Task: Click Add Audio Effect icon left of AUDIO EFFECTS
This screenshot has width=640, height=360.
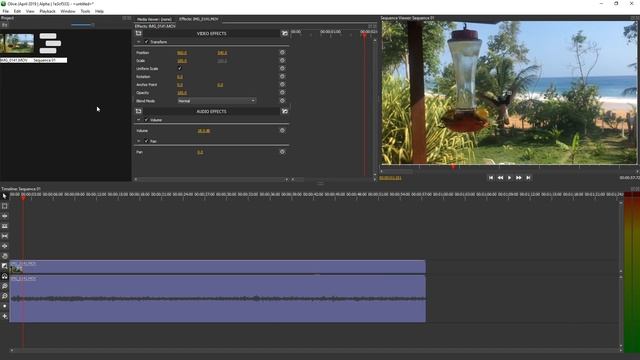Action: pyautogui.click(x=139, y=111)
